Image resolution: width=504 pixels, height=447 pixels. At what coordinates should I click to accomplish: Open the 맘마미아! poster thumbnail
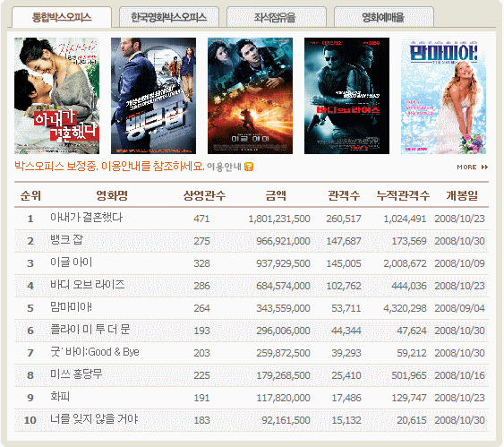(x=443, y=96)
